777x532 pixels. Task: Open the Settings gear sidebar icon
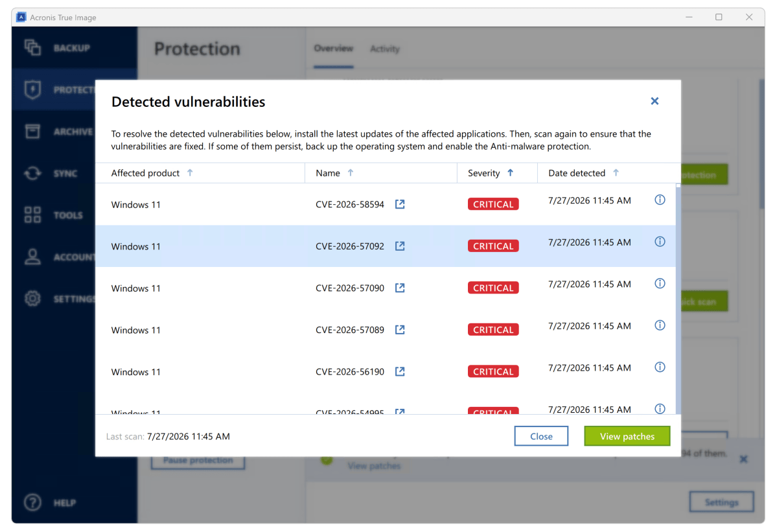point(32,299)
